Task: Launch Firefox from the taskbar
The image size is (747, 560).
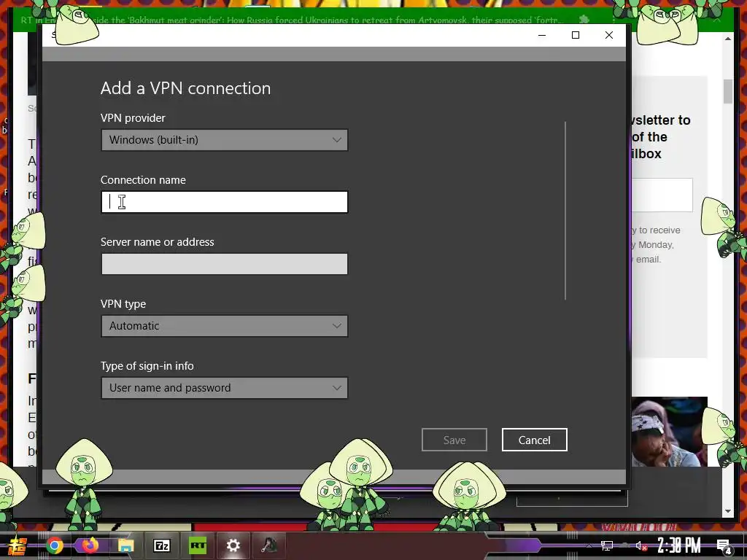Action: 90,545
